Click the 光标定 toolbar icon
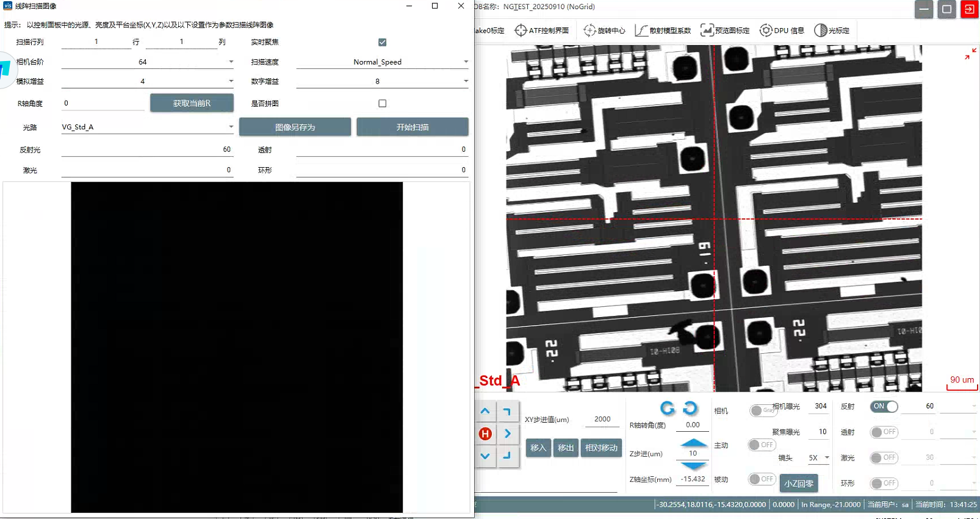Viewport: 980px width, 519px height. 832,30
